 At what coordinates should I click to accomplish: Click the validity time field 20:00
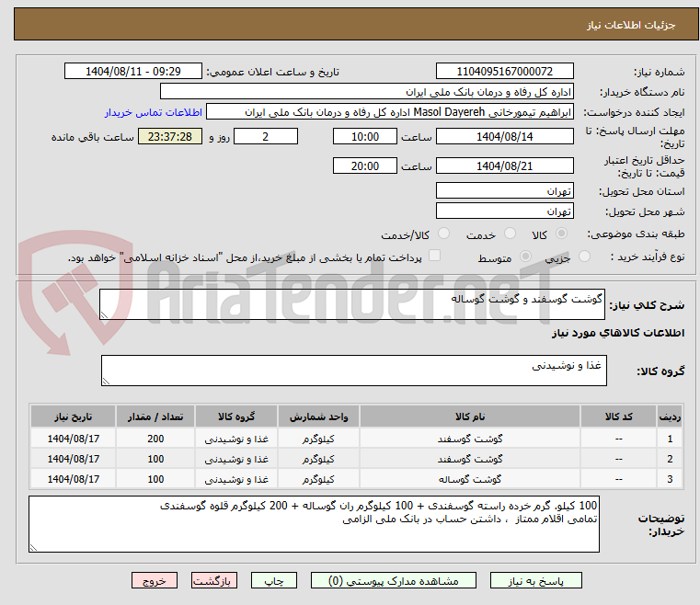[x=365, y=166]
